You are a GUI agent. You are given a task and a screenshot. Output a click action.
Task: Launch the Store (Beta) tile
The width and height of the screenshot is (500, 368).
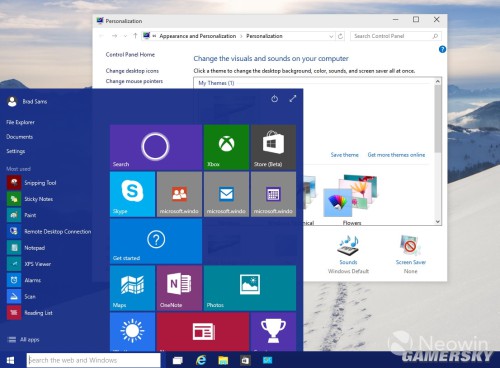tap(273, 147)
